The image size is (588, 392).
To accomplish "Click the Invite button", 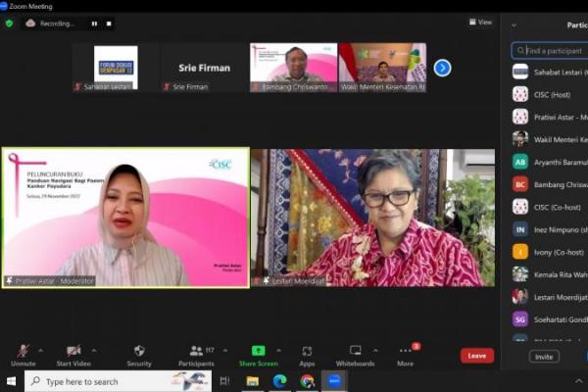I will (543, 357).
